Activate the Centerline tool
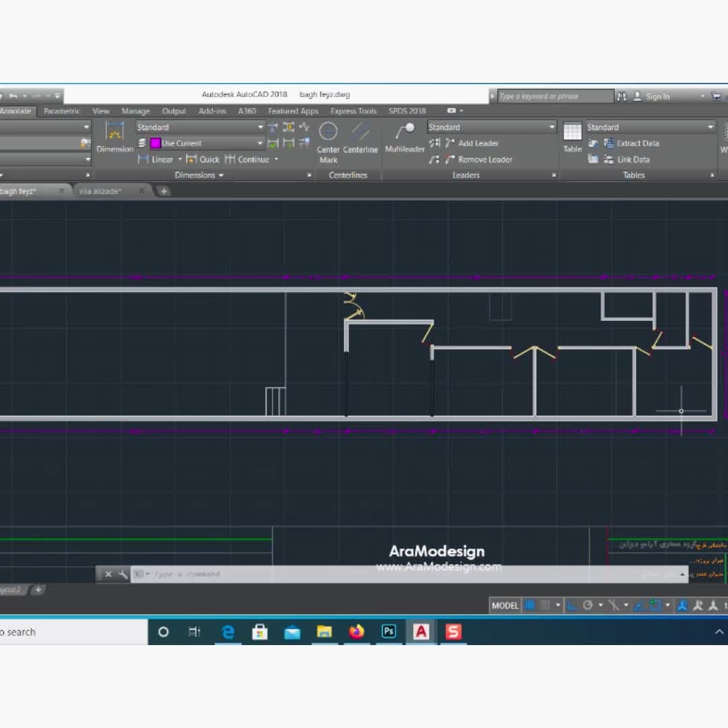The width and height of the screenshot is (728, 728). coord(360,138)
